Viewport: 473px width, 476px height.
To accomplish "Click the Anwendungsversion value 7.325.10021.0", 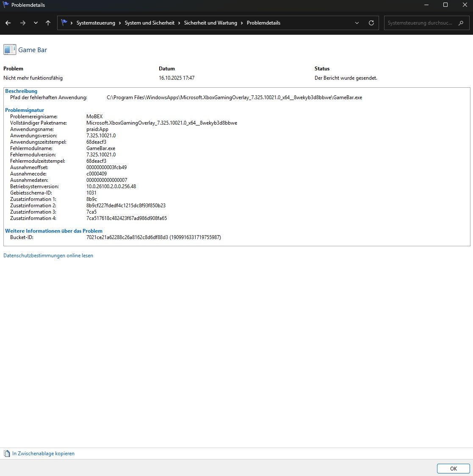I will [x=101, y=136].
